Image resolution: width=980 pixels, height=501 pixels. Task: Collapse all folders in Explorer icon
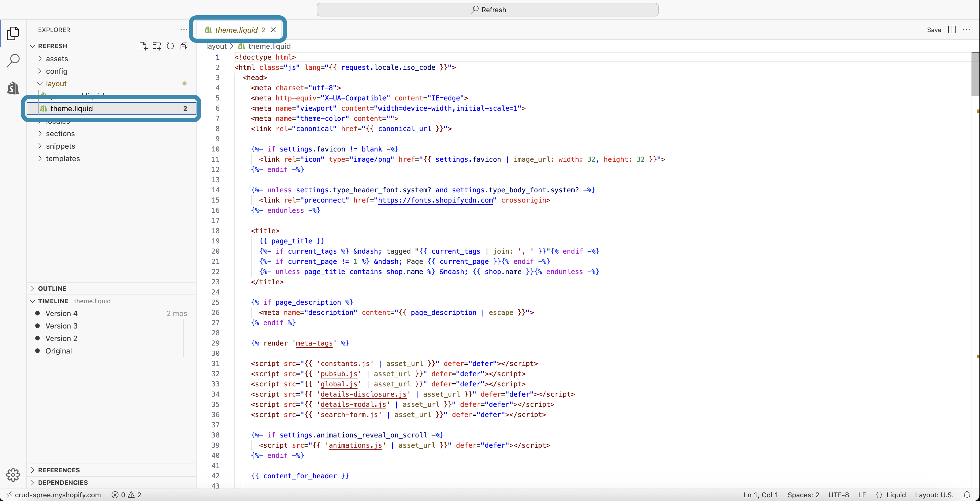pyautogui.click(x=184, y=46)
